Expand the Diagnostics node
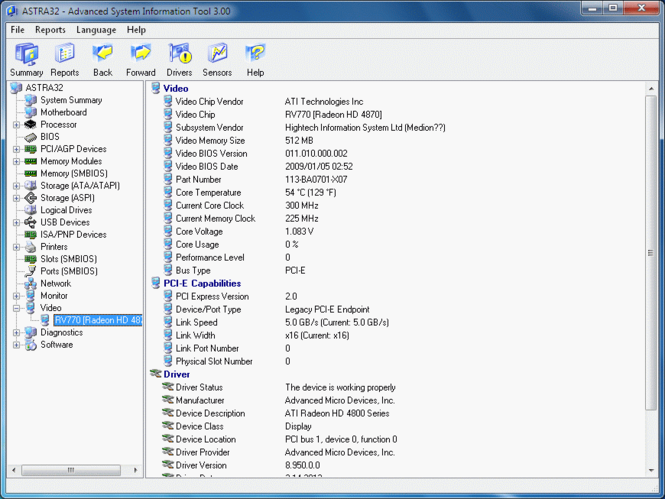Viewport: 665px width, 499px height. 16,332
